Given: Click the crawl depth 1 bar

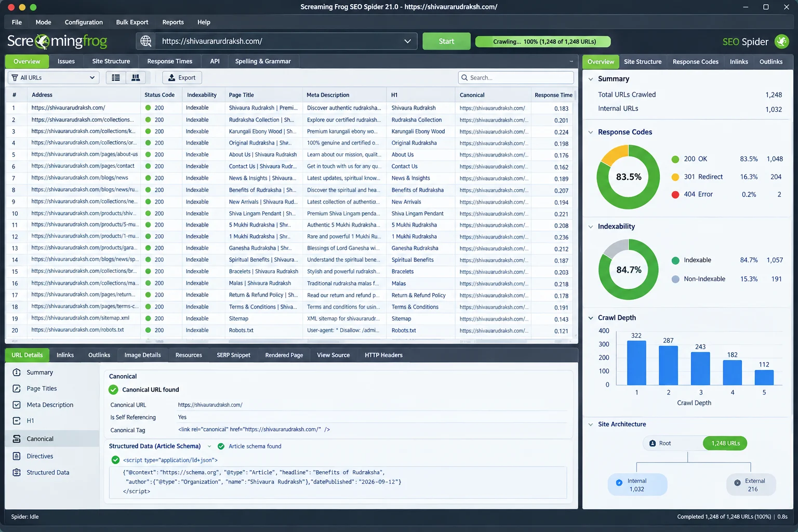Looking at the screenshot, I should pos(636,363).
